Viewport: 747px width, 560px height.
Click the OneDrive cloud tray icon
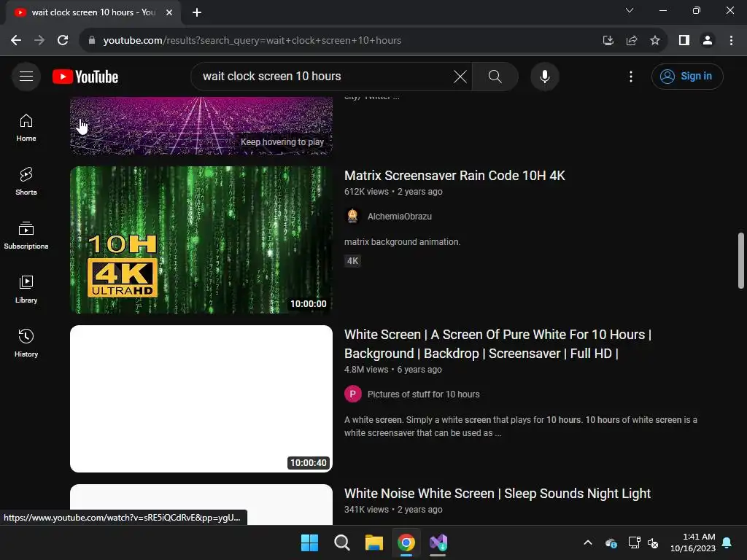611,542
